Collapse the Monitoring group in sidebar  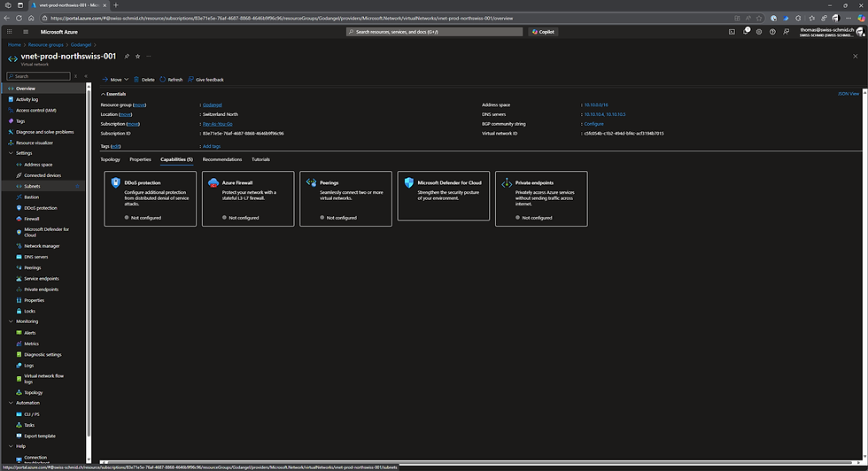(11, 321)
